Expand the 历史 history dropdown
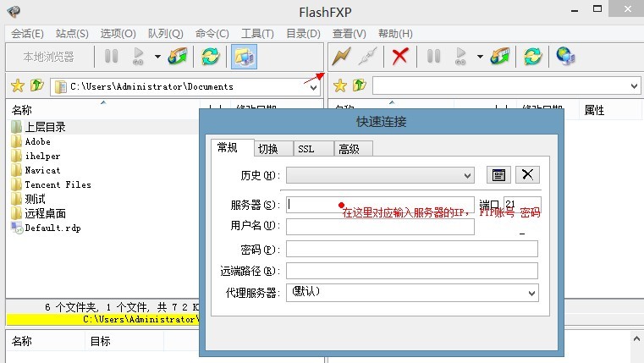The height and width of the screenshot is (363, 644). 467,175
